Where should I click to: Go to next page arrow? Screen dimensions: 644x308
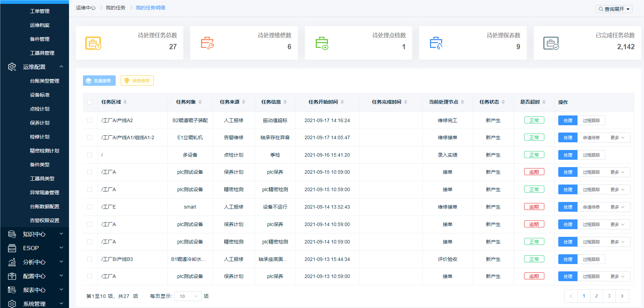click(622, 296)
